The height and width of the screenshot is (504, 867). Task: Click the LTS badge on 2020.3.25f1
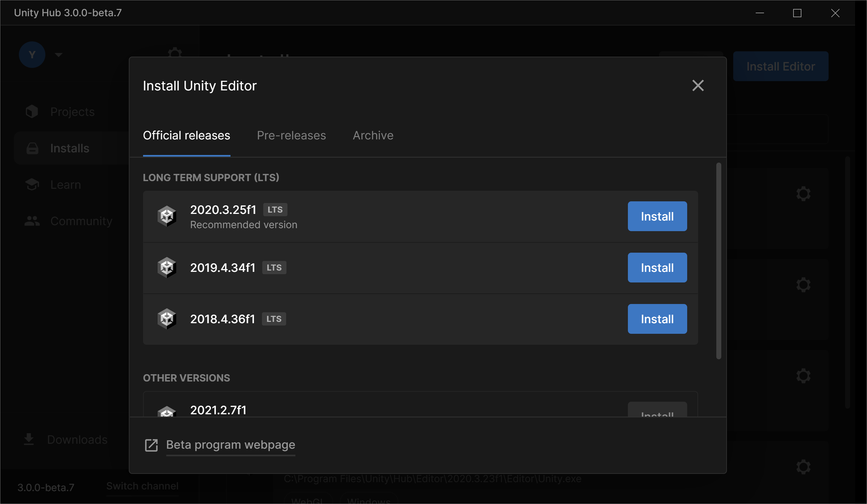coord(274,209)
